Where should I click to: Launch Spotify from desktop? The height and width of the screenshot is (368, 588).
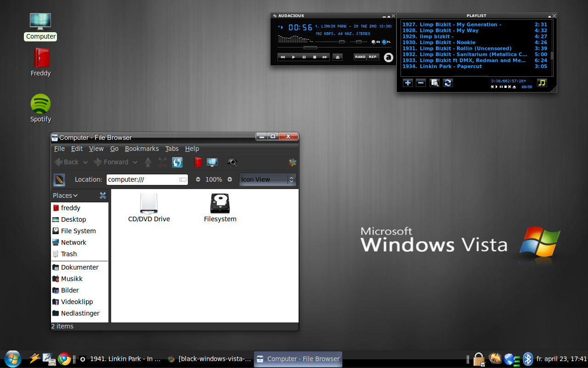[x=41, y=109]
